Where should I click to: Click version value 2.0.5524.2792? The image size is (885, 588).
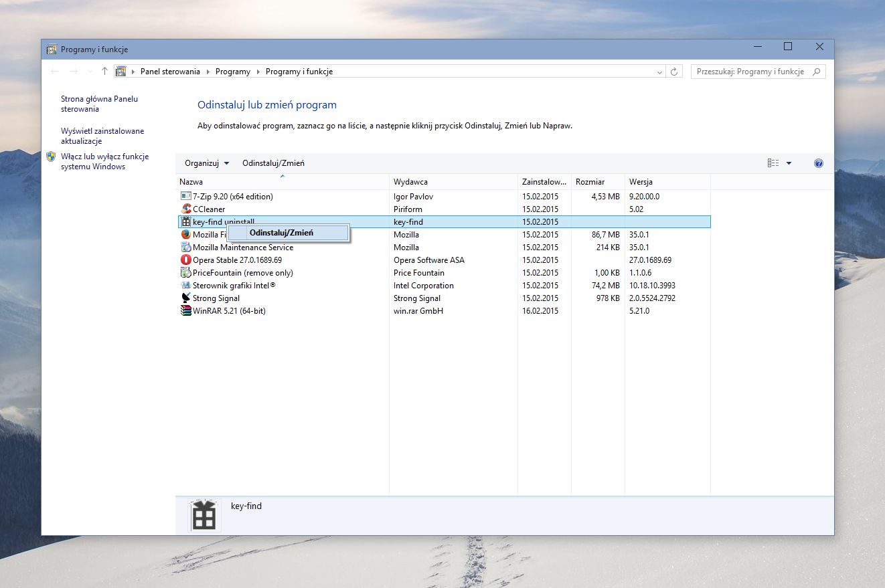click(x=652, y=298)
